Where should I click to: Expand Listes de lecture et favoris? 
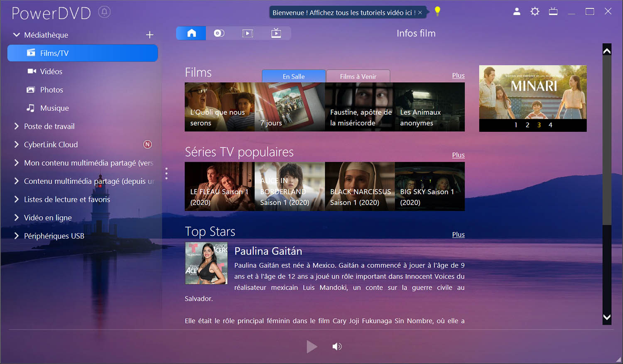[x=17, y=199]
